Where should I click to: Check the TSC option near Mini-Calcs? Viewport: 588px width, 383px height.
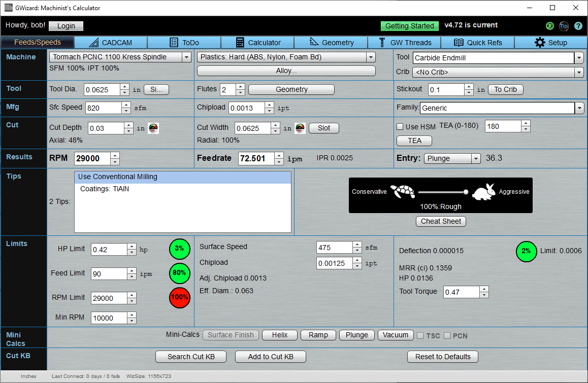(420, 335)
